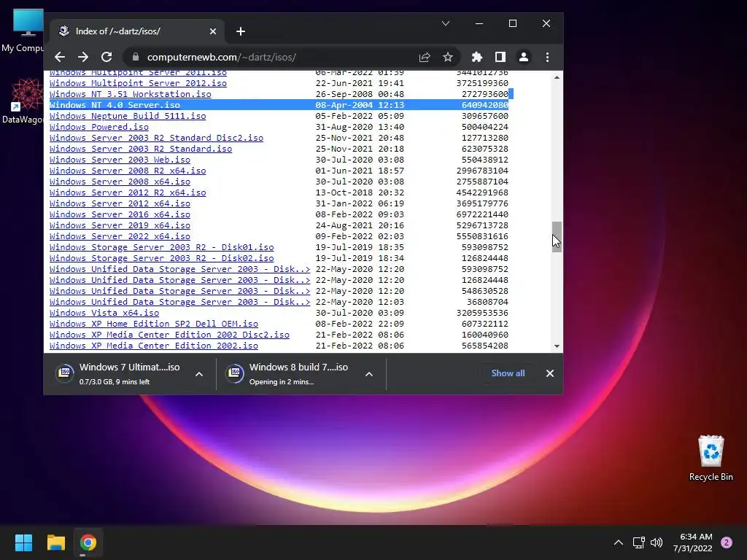The width and height of the screenshot is (747, 560).
Task: Click the Windows 8 build iso download icon
Action: coord(234,373)
